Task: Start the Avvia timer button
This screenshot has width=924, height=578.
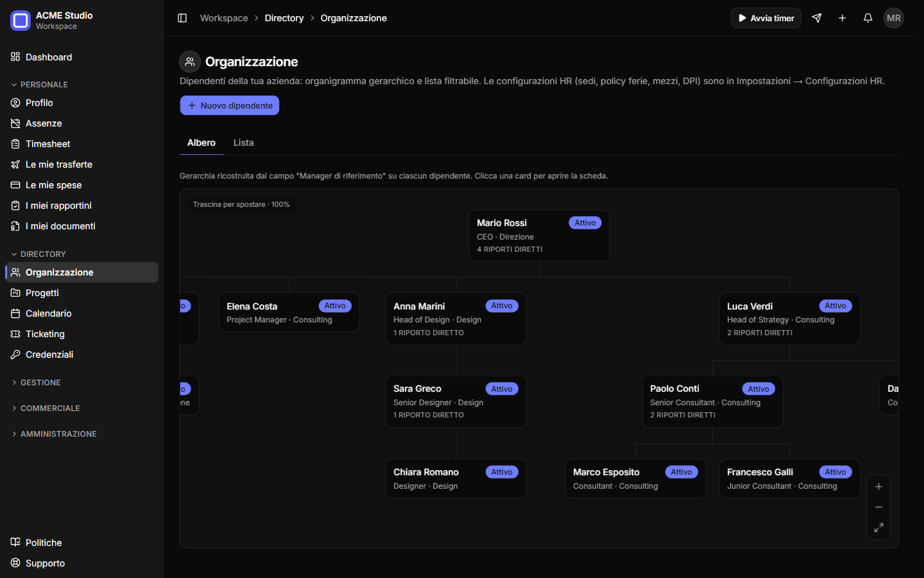Action: coord(766,18)
